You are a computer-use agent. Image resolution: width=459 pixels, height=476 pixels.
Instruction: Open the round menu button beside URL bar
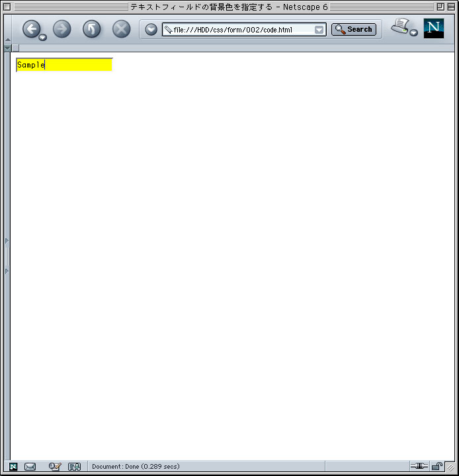pyautogui.click(x=151, y=29)
